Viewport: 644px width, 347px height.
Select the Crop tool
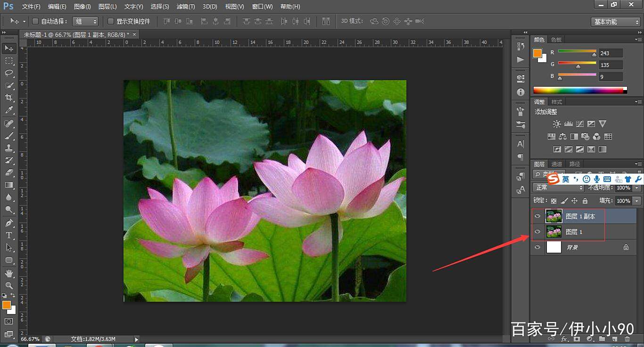pos(9,98)
